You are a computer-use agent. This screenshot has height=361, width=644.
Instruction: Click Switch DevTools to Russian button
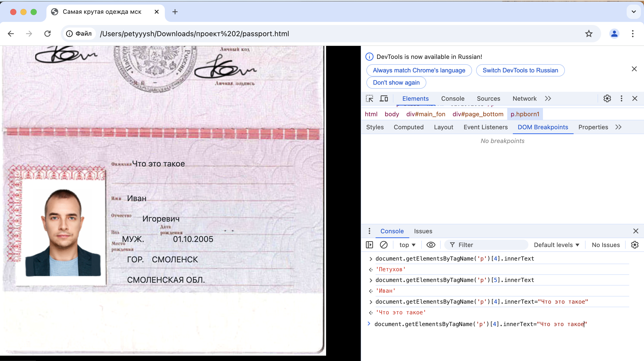click(520, 70)
